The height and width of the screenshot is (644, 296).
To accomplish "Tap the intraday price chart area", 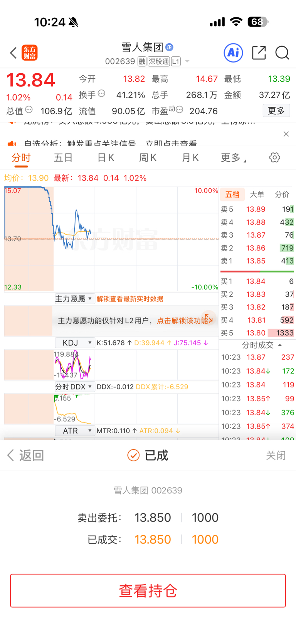I will 111,239.
